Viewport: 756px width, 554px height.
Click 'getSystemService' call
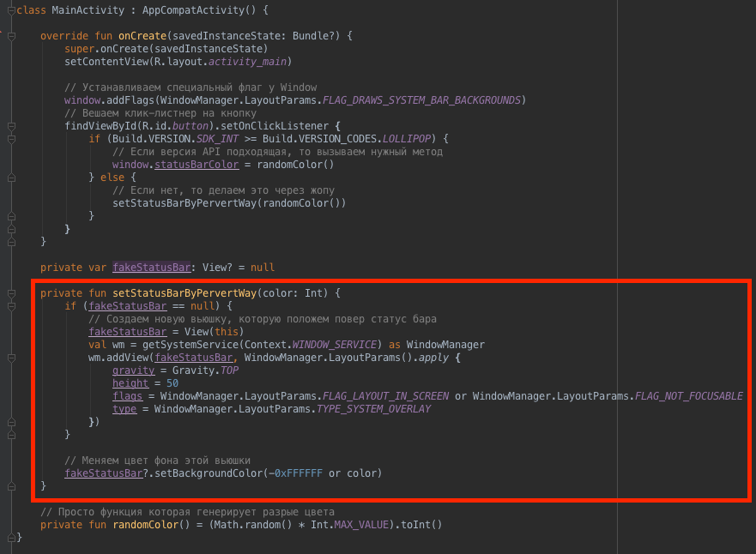[191, 345]
